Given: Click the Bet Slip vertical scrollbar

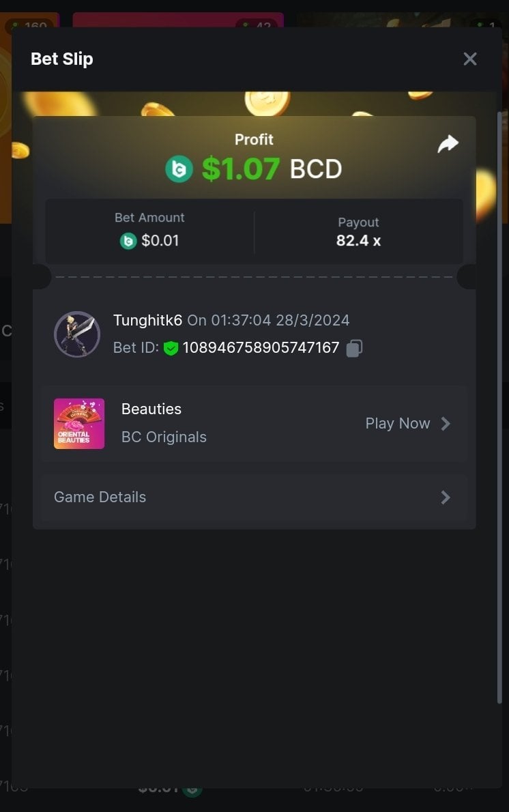Looking at the screenshot, I should point(499,407).
